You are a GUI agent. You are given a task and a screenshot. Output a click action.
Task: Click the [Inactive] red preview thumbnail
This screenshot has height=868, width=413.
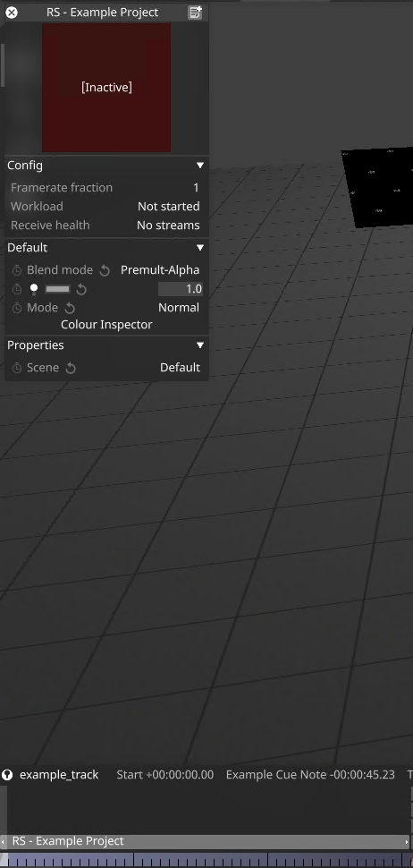[x=106, y=88]
